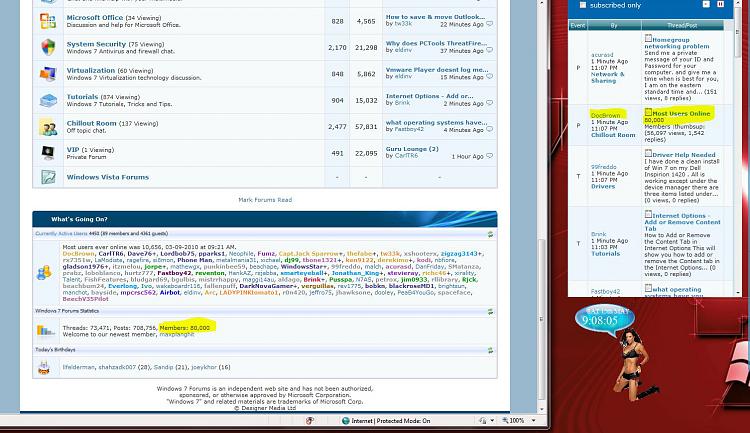Go to last post icon in Chillout Room row
Image resolution: width=750 pixels, height=433 pixels.
(x=489, y=130)
